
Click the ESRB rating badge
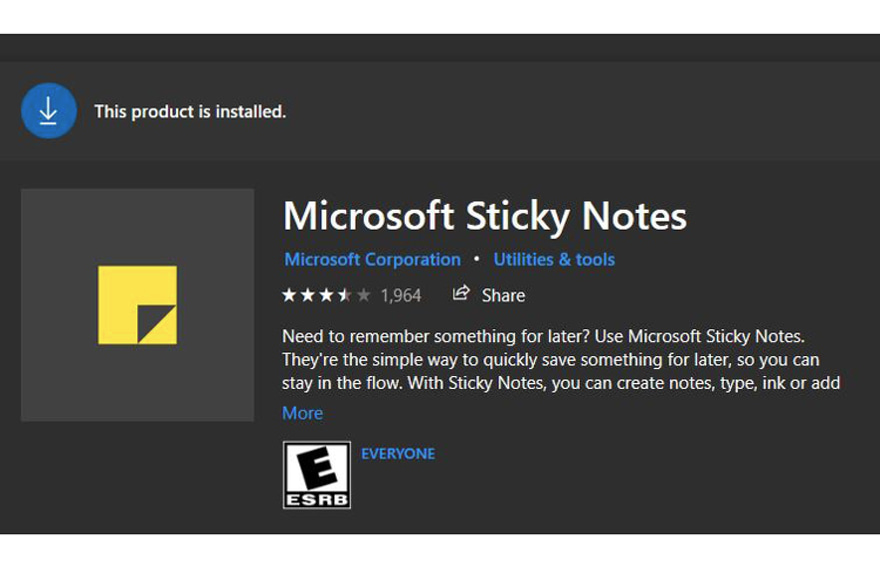(317, 475)
